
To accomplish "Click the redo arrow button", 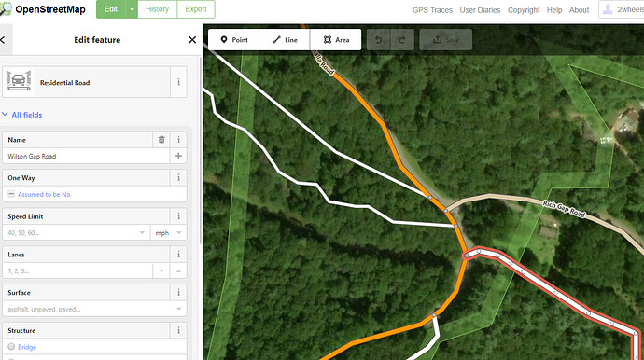I will pyautogui.click(x=402, y=40).
